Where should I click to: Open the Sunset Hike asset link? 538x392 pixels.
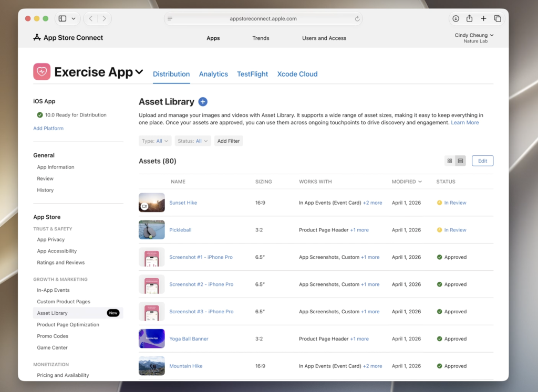183,203
